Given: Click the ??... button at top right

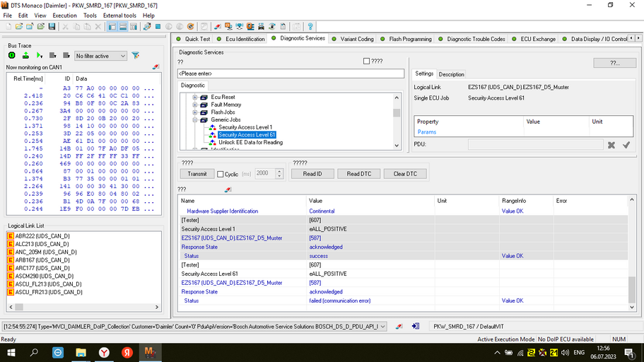Looking at the screenshot, I should (615, 63).
